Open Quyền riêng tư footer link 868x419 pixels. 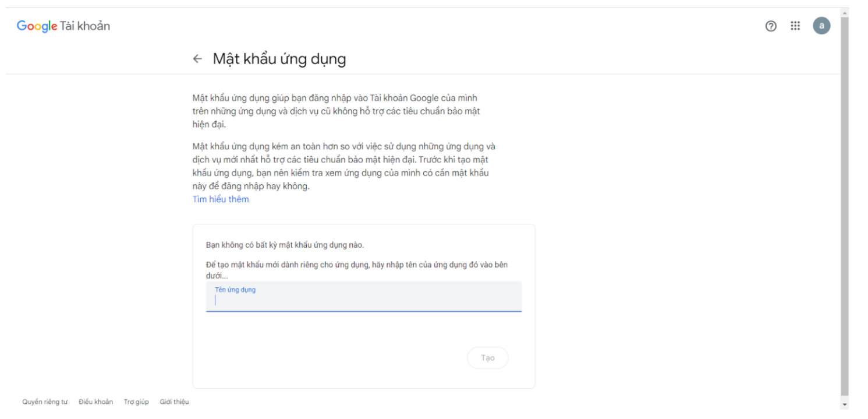(x=45, y=402)
